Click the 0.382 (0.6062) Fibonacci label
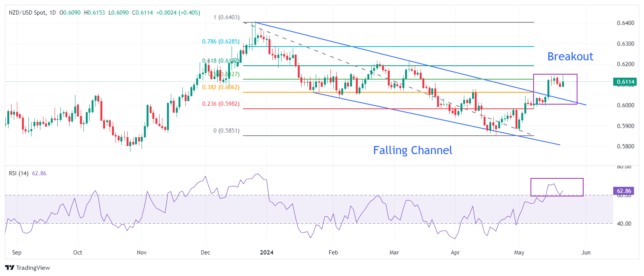Viewport: 644px width, 276px height. [x=221, y=87]
